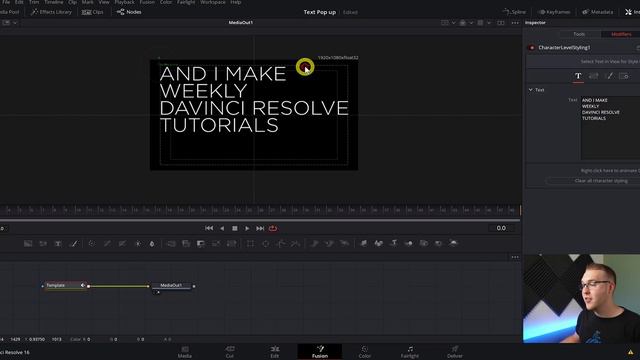Image resolution: width=640 pixels, height=360 pixels.
Task: Toggle the CharacterLevelStyling1 enable dot
Action: coord(531,48)
